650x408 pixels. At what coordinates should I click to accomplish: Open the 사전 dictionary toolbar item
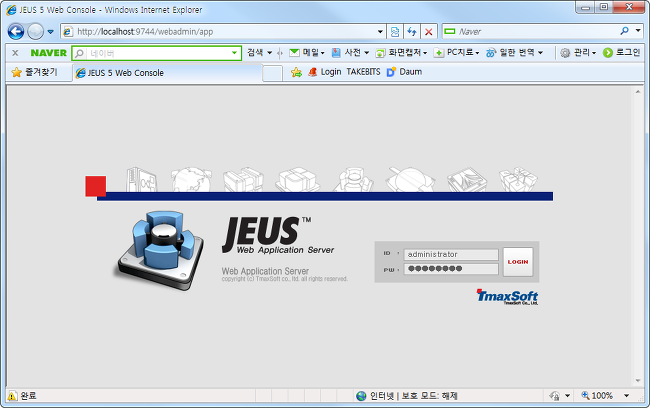[350, 53]
